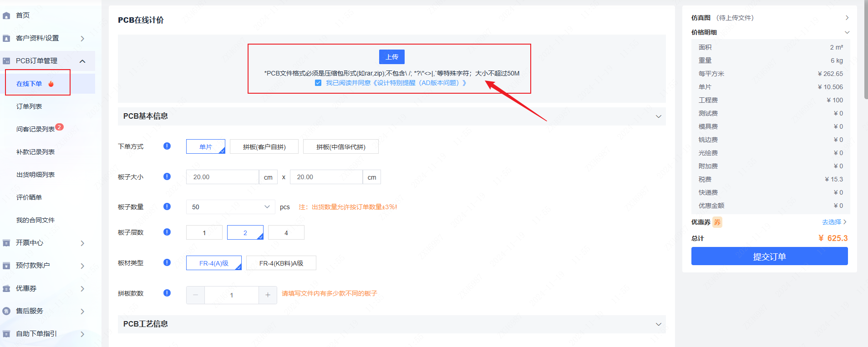Click the 自助下单指引 sidebar icon
868x347 pixels.
click(x=6, y=334)
